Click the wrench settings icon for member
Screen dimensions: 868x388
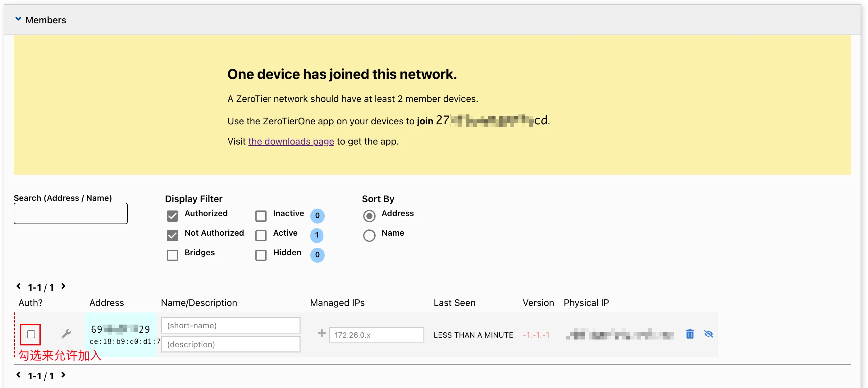[x=66, y=334]
